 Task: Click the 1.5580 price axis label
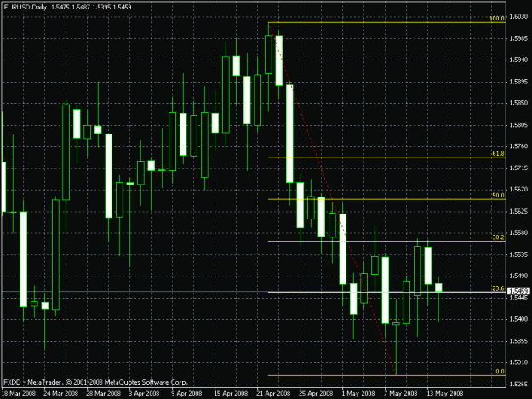tap(518, 232)
